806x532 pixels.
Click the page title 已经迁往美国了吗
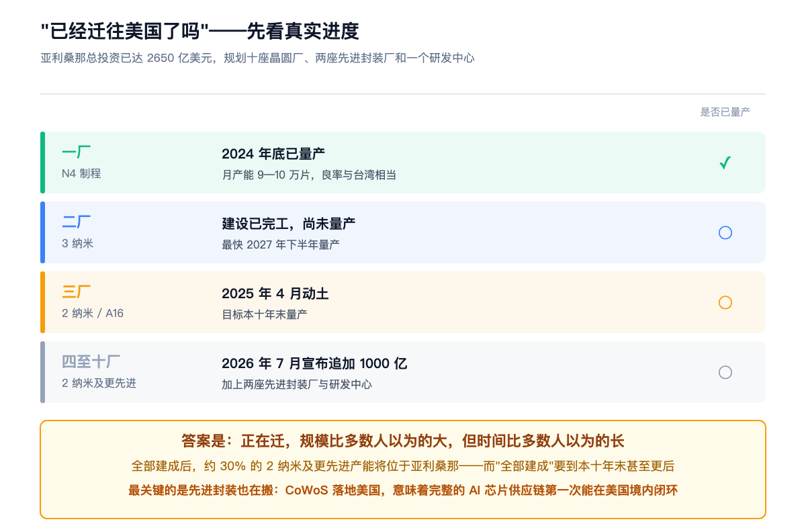click(x=200, y=31)
